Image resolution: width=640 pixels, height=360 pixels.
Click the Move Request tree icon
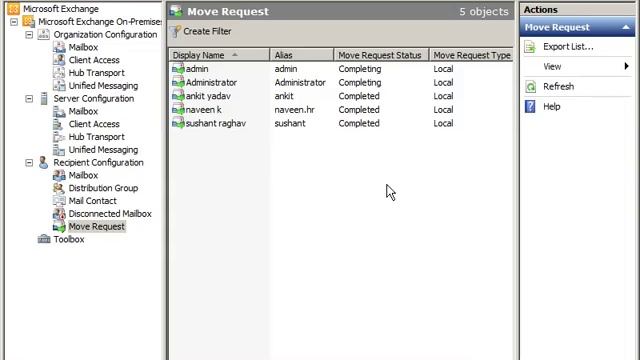pos(59,227)
